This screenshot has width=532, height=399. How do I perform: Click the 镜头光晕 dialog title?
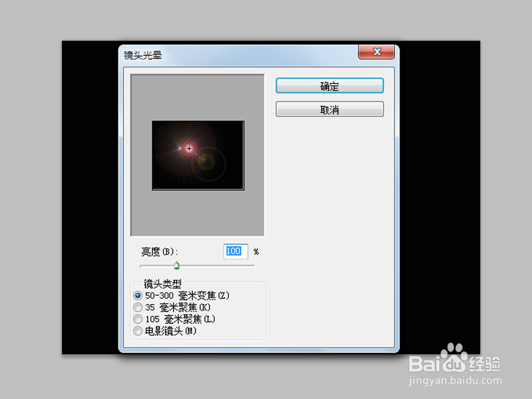(142, 55)
